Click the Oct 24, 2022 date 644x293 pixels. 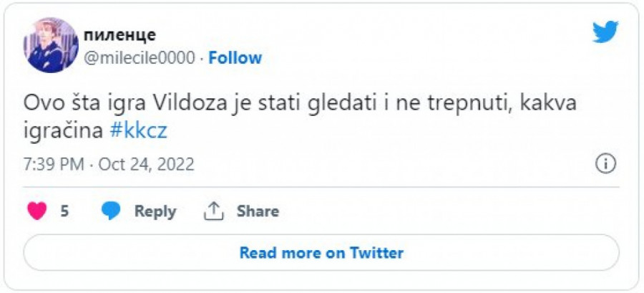click(146, 164)
